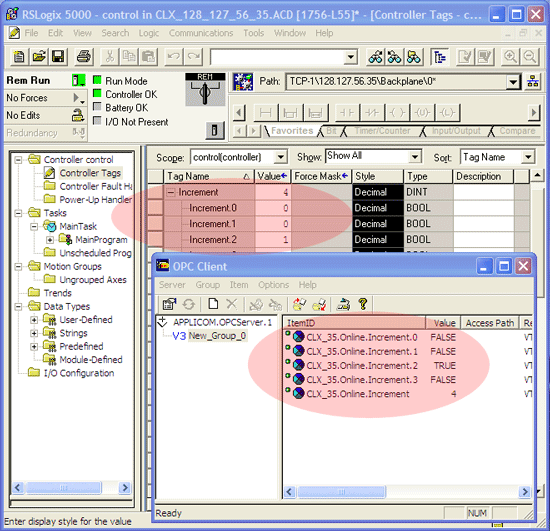Open the communication Path dropdown
Screen dimensions: 550x531
point(513,82)
